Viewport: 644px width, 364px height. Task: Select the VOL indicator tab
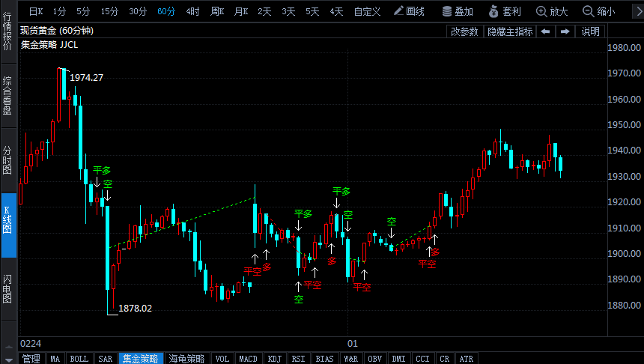(x=222, y=359)
